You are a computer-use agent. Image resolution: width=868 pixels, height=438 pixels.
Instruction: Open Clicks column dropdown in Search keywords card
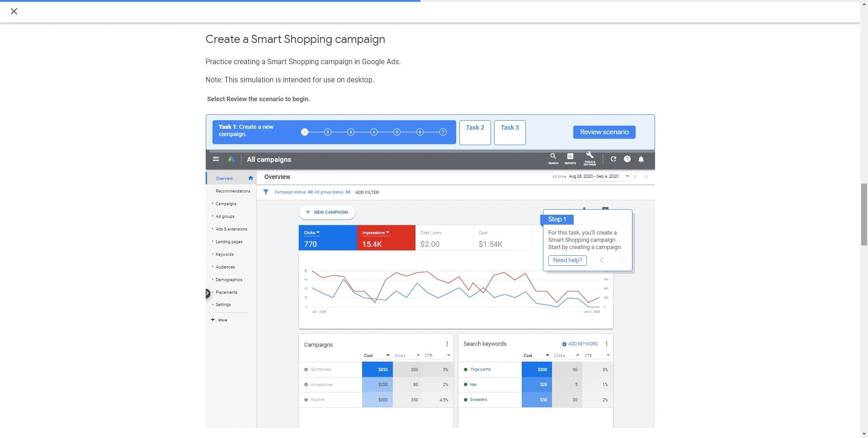[578, 356]
